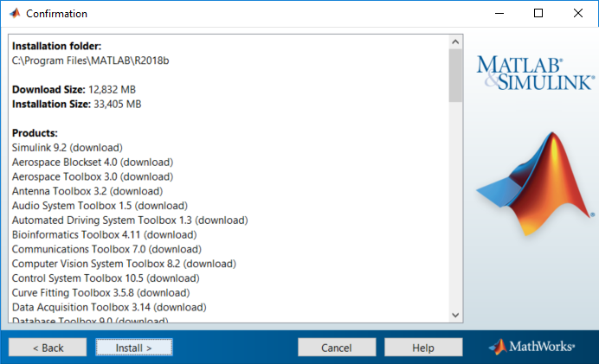This screenshot has width=599, height=364.
Task: Click the MATLAB membrane logo graphic
Action: [x=535, y=183]
